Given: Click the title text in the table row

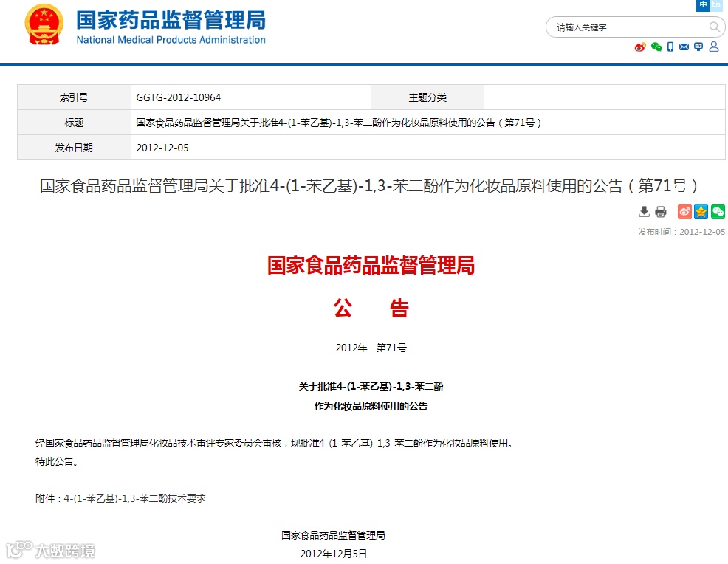Looking at the screenshot, I should 338,123.
